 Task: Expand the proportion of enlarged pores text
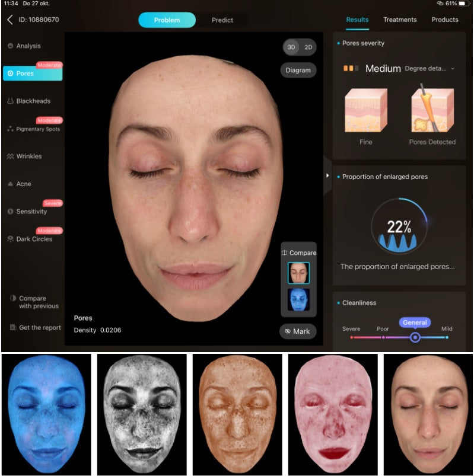pos(397,267)
